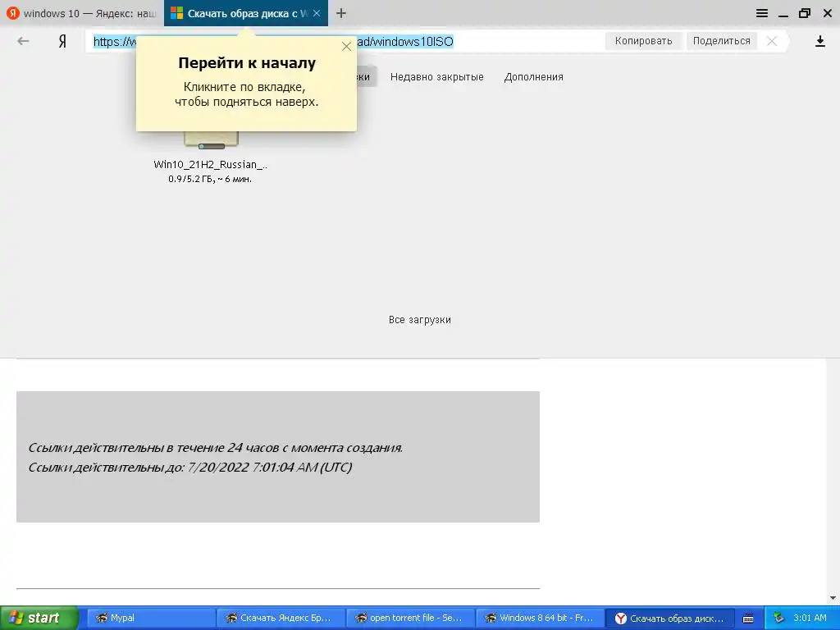Image resolution: width=840 pixels, height=630 pixels.
Task: Open downloads via arrow icon
Action: [x=819, y=41]
